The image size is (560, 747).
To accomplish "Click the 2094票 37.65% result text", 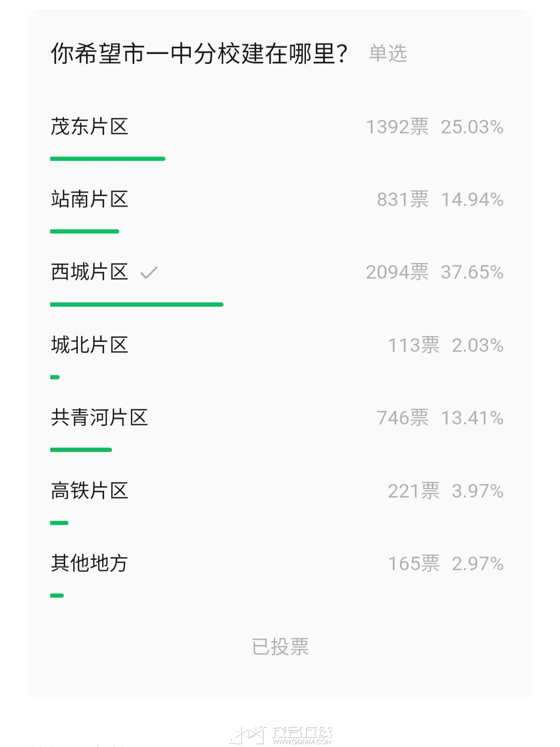I will pyautogui.click(x=435, y=272).
